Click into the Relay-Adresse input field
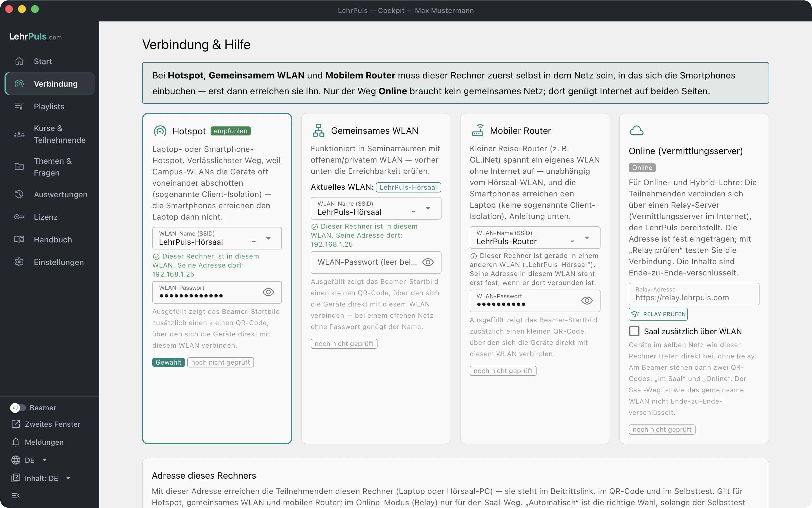The width and height of the screenshot is (812, 508). pos(694,294)
